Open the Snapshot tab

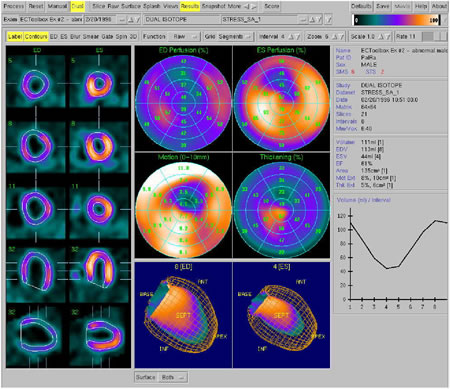click(214, 6)
